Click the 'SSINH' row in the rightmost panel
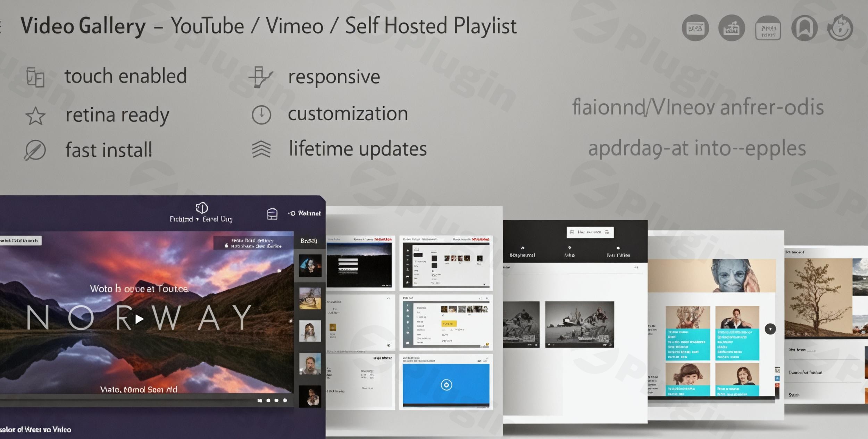Screen dimensions: 868x439 [794, 395]
